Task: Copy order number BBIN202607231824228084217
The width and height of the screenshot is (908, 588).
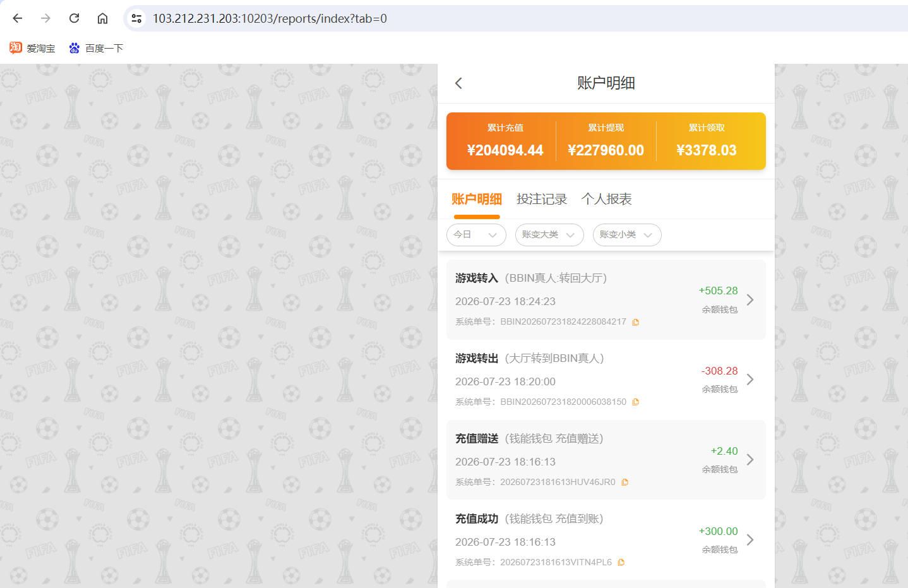Action: click(636, 322)
